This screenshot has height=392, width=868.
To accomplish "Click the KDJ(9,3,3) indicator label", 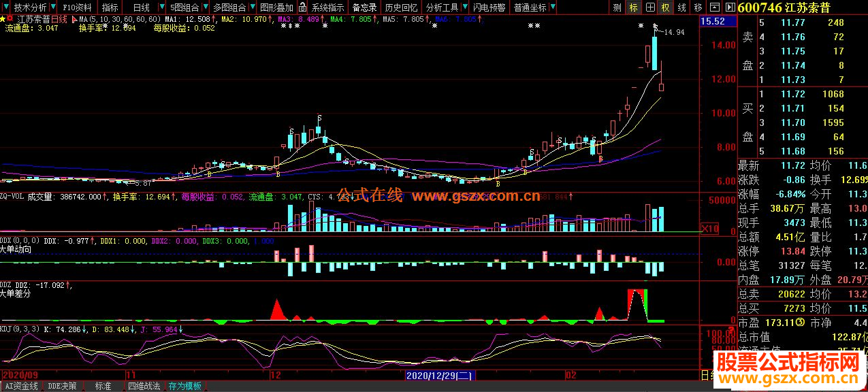I will [x=20, y=329].
